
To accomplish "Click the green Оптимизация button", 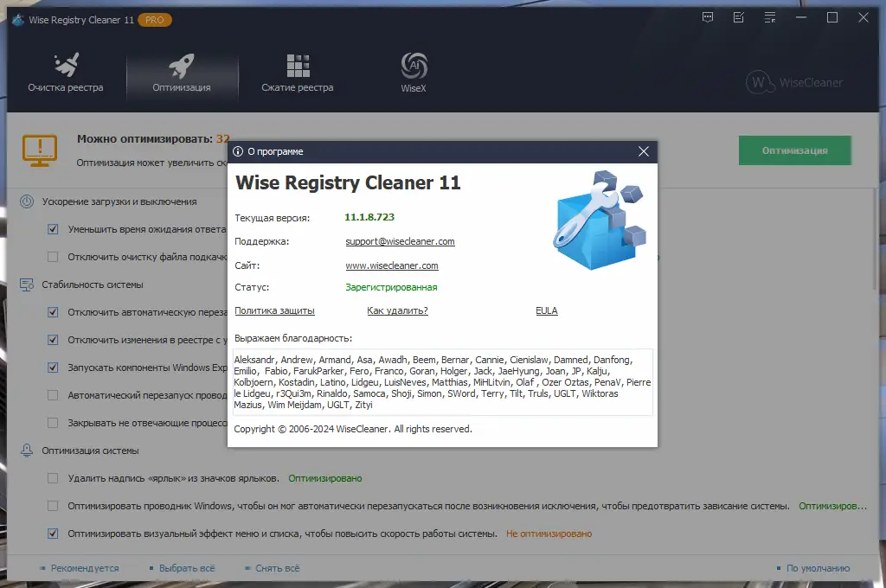I will [794, 150].
